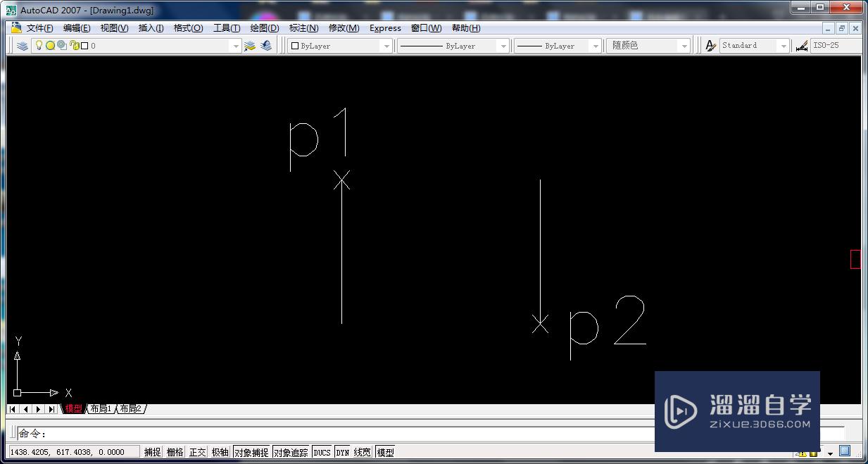Image resolution: width=868 pixels, height=464 pixels.
Task: Click the layer light bulb icon
Action: tap(39, 45)
